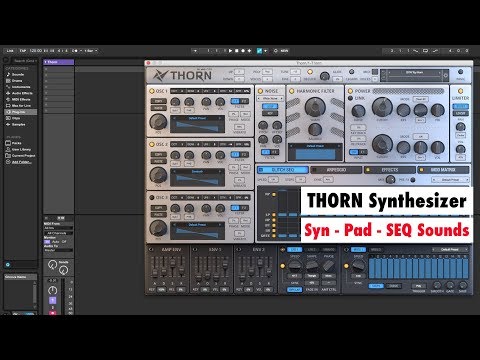Select the MSEG 1 tab
Image resolution: width=480 pixels, height=360 pixels.
point(358,249)
